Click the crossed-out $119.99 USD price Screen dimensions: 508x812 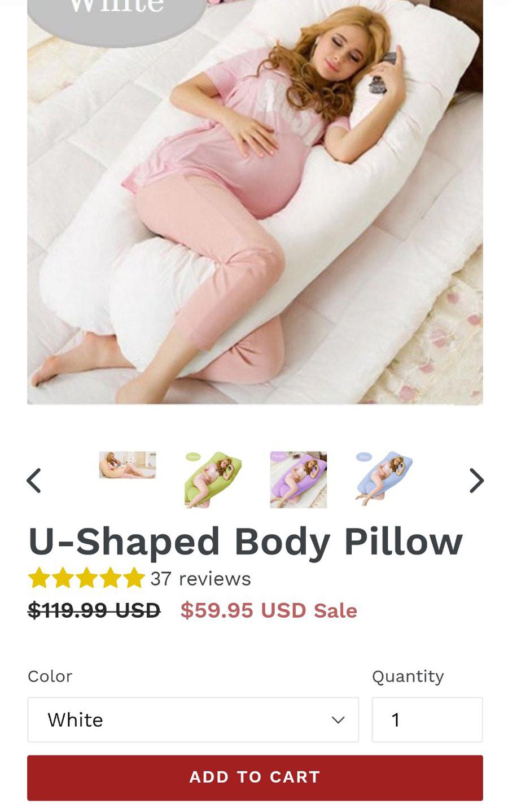point(94,610)
